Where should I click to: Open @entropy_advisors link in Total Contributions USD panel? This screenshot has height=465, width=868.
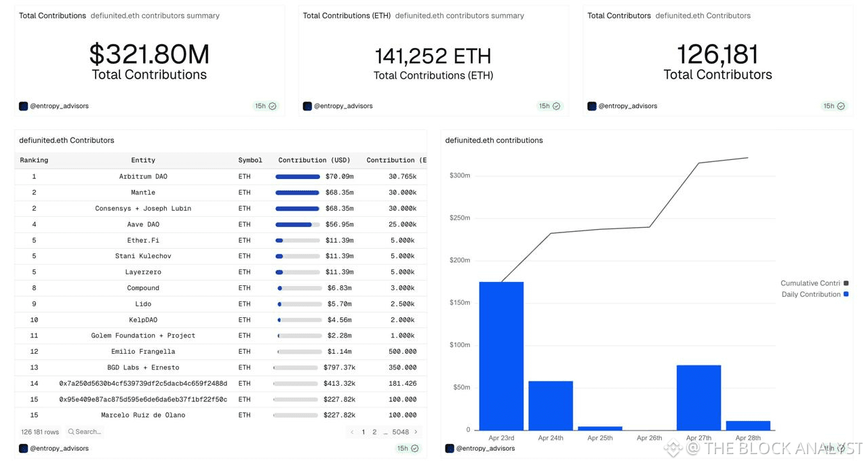(x=59, y=106)
